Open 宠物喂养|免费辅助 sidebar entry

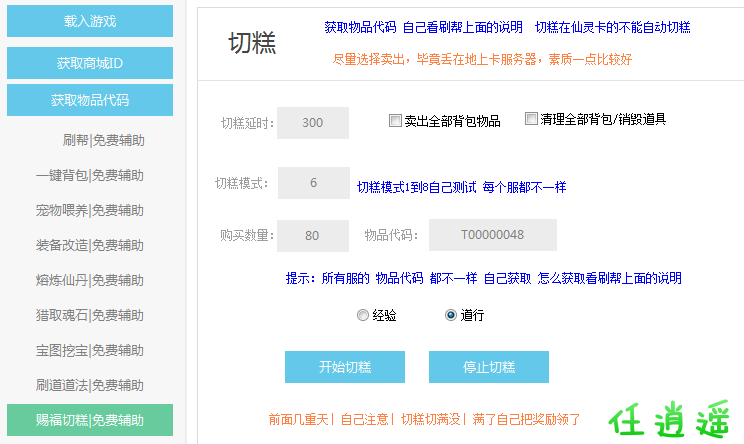(x=89, y=210)
